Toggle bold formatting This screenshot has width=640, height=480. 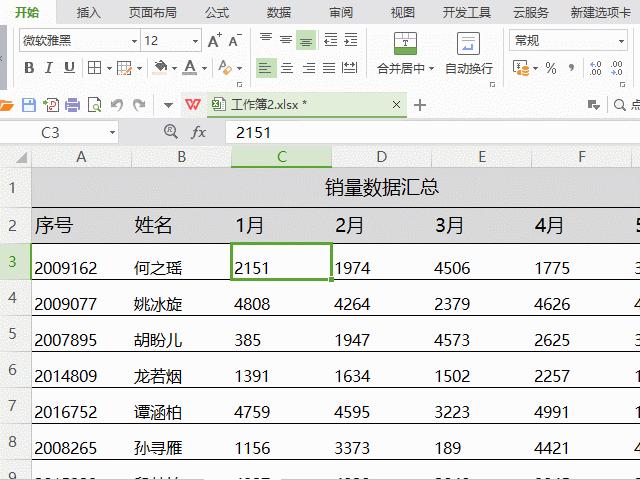point(29,68)
